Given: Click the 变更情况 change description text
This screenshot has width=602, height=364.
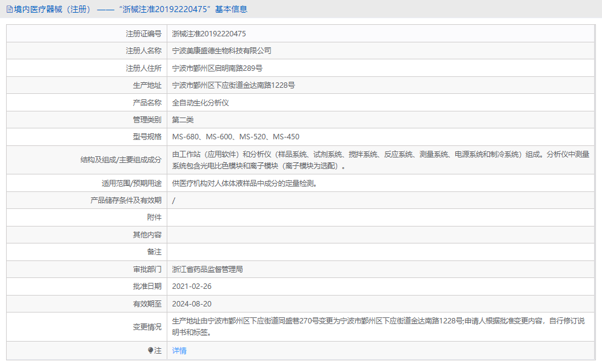Looking at the screenshot, I should 364,326.
